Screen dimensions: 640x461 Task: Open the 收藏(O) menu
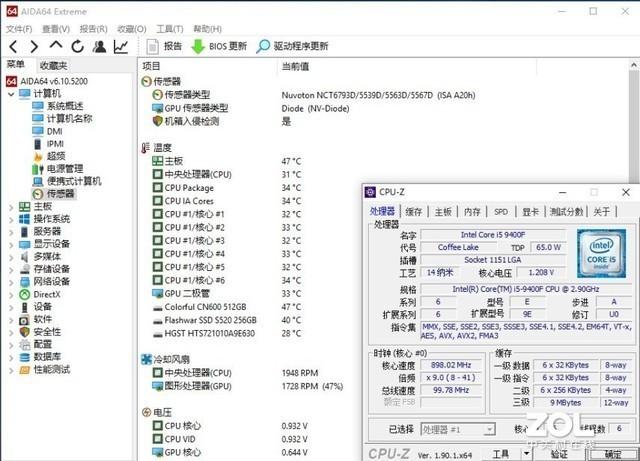pyautogui.click(x=131, y=29)
